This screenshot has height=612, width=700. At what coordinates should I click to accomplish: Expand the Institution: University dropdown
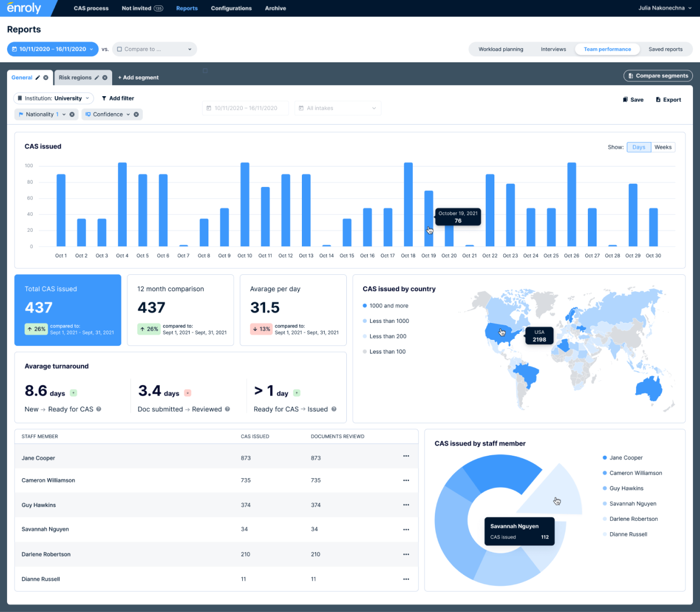pyautogui.click(x=54, y=98)
